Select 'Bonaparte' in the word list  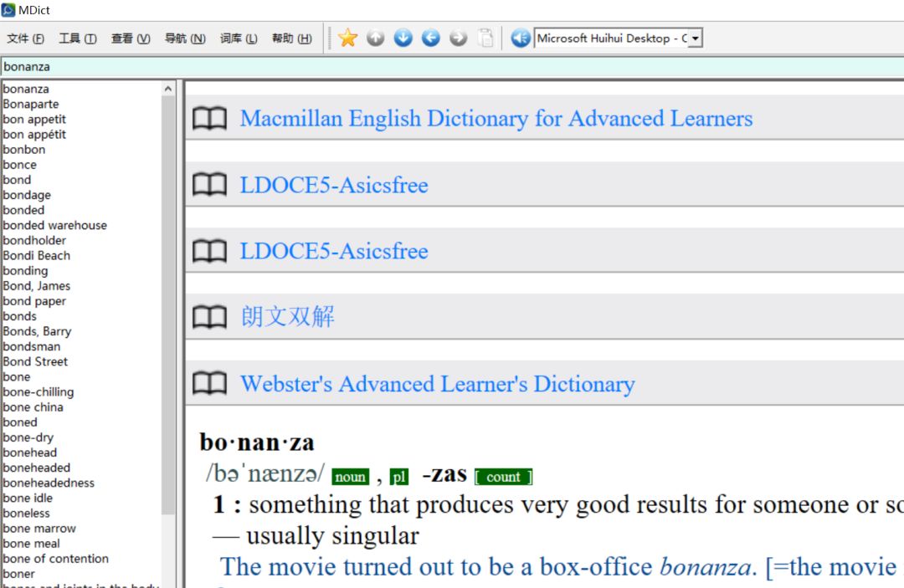31,105
